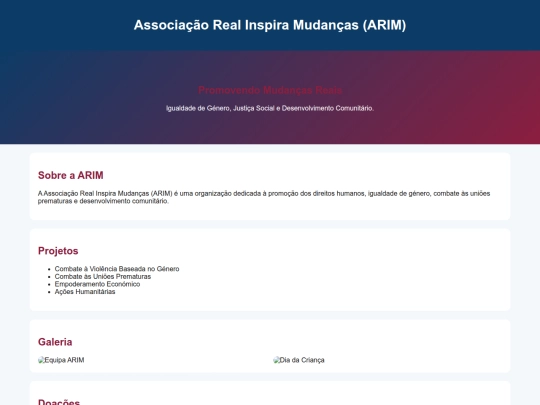Click the page title 'Associação Real Inspira Mudanças (ARIM)'
Image resolution: width=540 pixels, height=405 pixels.
click(x=270, y=25)
